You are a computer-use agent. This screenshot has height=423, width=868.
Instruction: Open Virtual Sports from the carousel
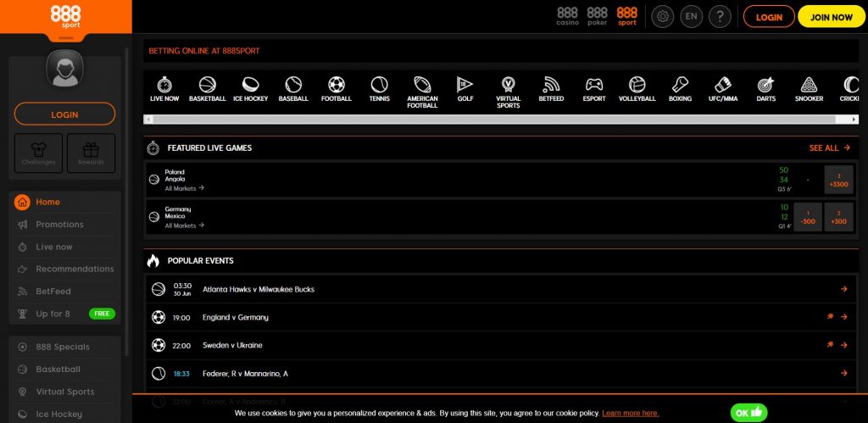click(x=509, y=92)
